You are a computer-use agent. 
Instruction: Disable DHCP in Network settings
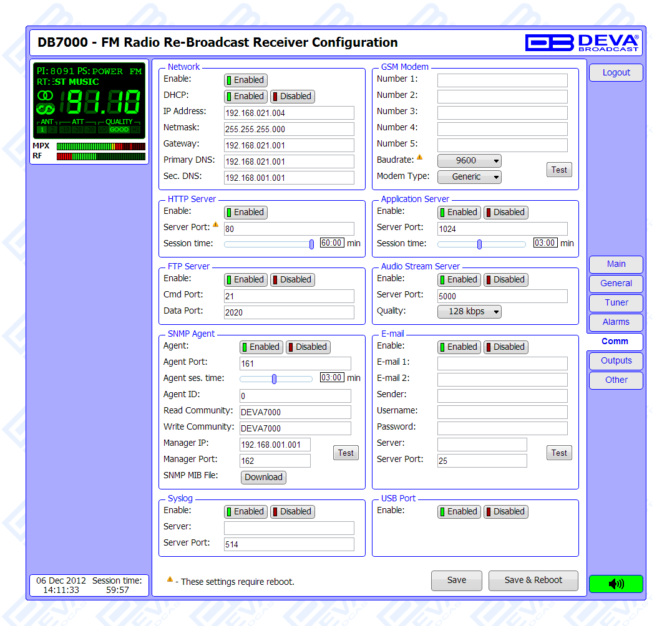pos(292,97)
